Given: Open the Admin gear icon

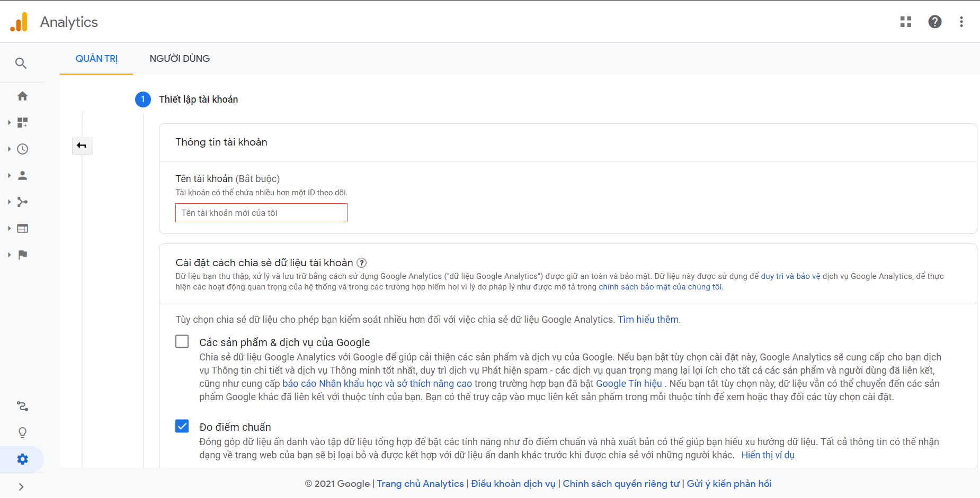Looking at the screenshot, I should point(22,459).
